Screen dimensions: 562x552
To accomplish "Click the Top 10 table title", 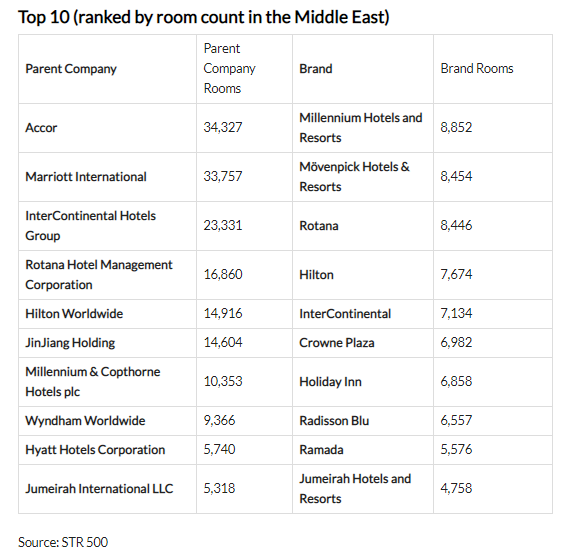I will coord(204,17).
